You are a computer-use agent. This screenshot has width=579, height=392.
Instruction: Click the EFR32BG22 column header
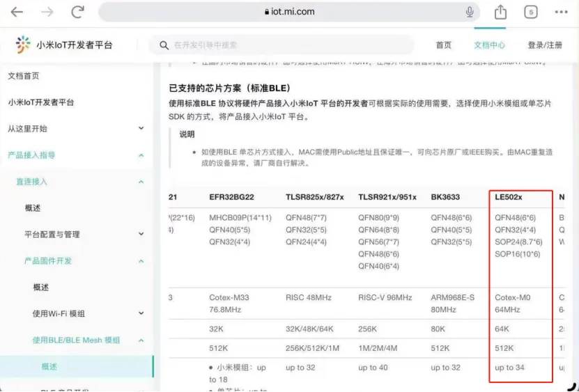[x=231, y=197]
